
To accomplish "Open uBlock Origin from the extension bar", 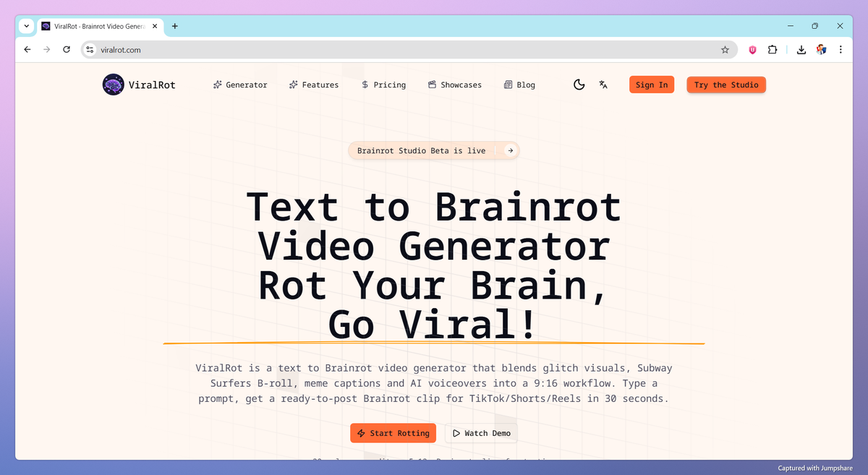I will pos(752,50).
